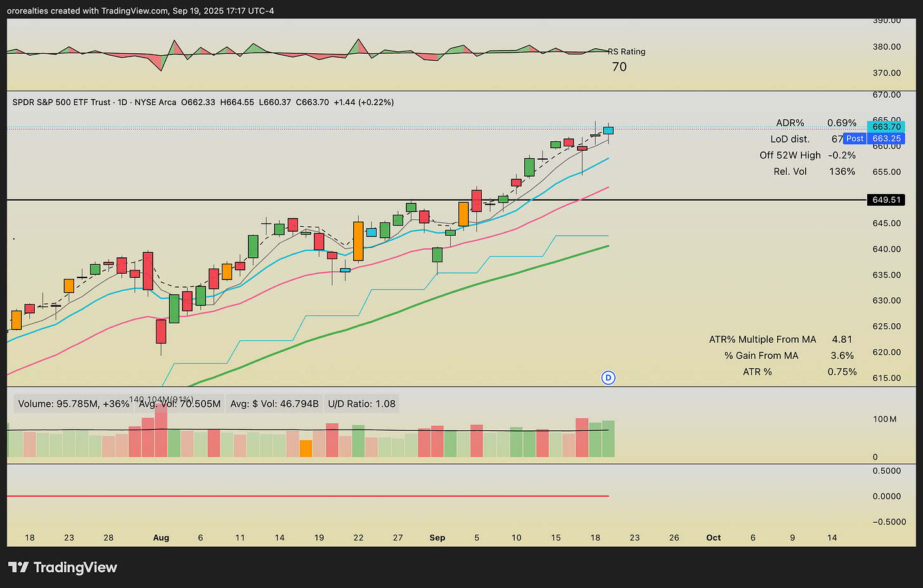Click the blue Post price tag
923x588 pixels.
pos(855,138)
